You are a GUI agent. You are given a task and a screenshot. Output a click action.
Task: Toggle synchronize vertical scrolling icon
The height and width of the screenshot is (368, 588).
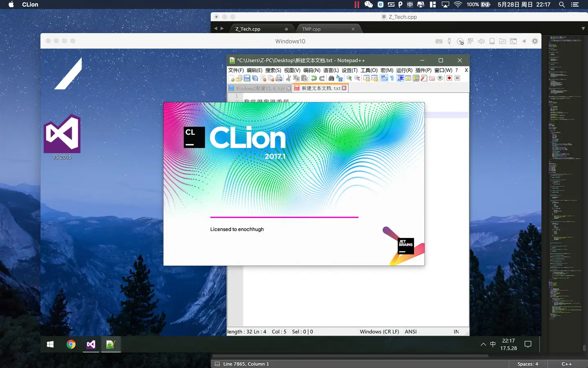click(367, 78)
